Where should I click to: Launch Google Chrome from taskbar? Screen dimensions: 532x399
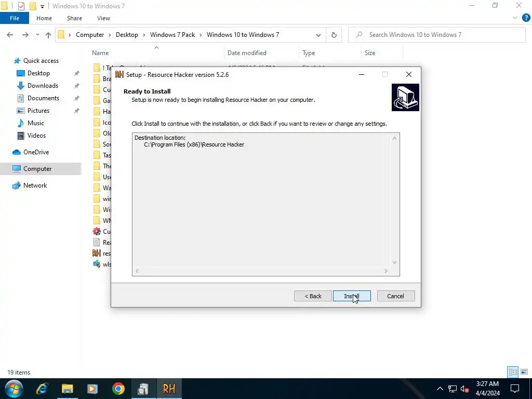[x=118, y=389]
